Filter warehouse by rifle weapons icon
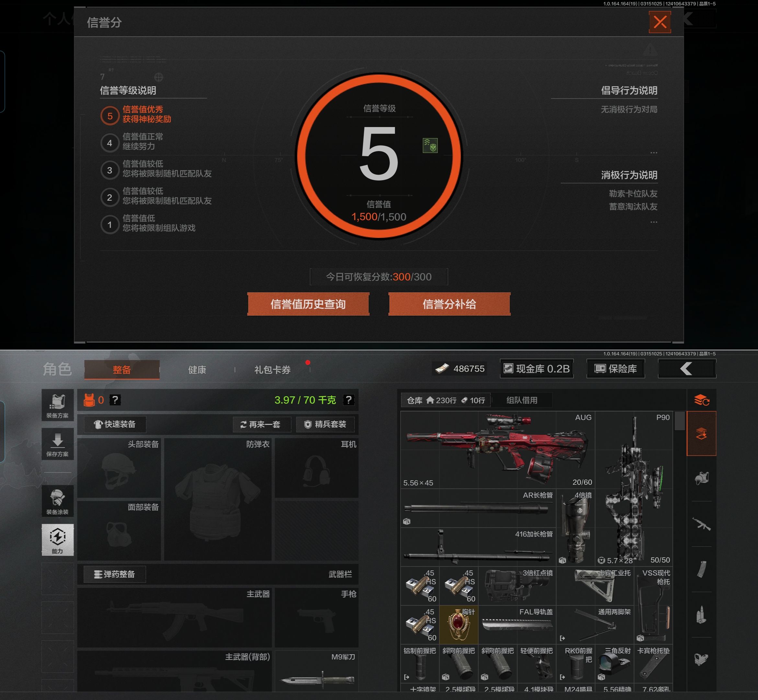The width and height of the screenshot is (758, 700). coord(701,524)
